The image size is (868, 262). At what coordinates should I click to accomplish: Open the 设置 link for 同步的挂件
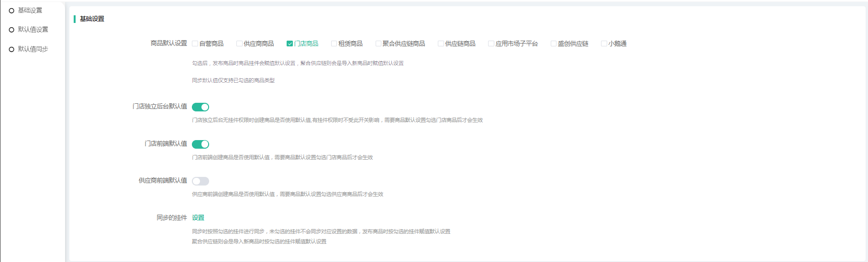(x=198, y=218)
